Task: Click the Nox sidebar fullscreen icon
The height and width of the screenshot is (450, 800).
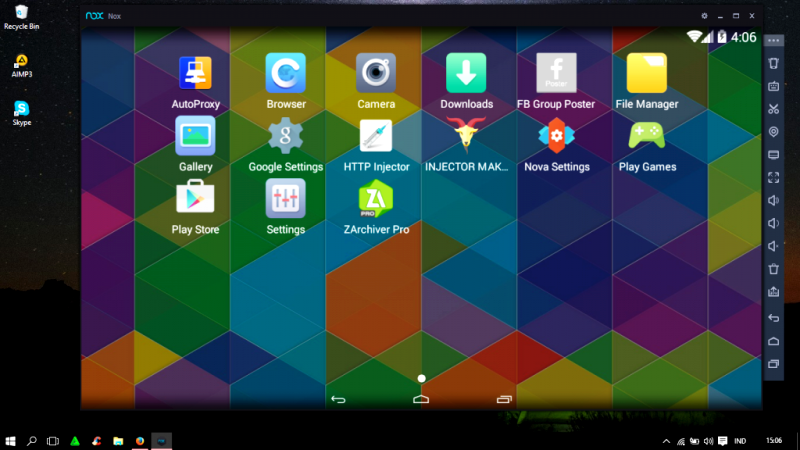Action: click(773, 178)
